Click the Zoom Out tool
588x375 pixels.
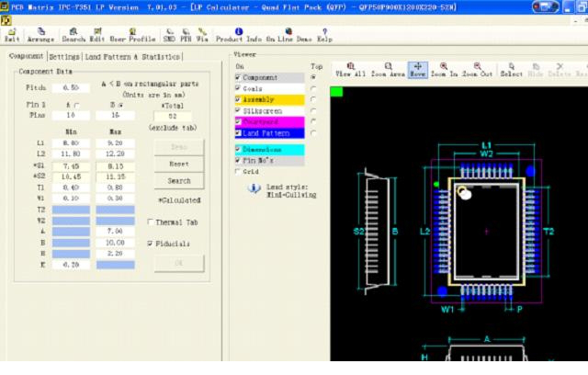point(478,70)
